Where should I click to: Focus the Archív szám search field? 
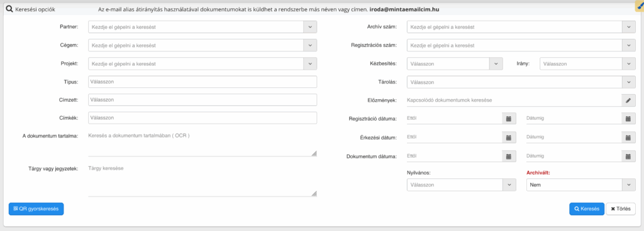(514, 27)
